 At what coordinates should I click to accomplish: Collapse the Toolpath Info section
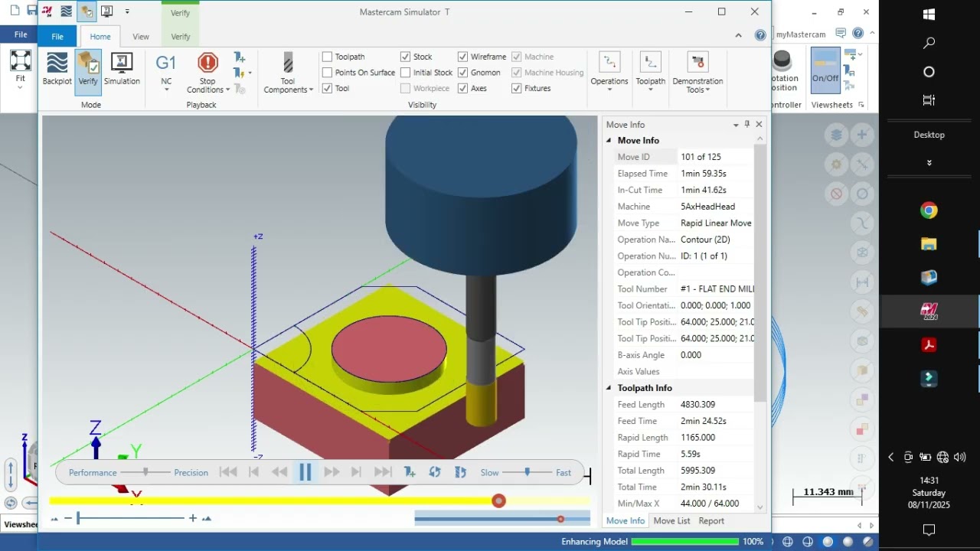pyautogui.click(x=609, y=388)
